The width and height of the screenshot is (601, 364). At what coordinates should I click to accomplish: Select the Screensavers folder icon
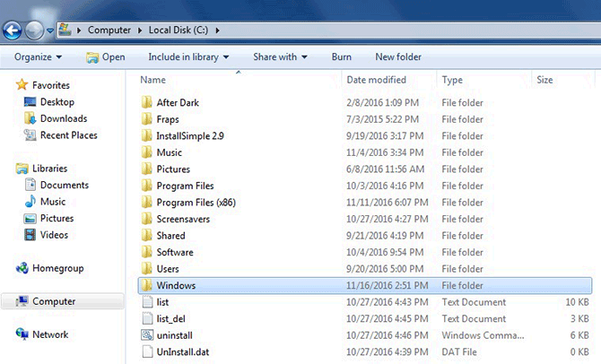[x=146, y=219]
